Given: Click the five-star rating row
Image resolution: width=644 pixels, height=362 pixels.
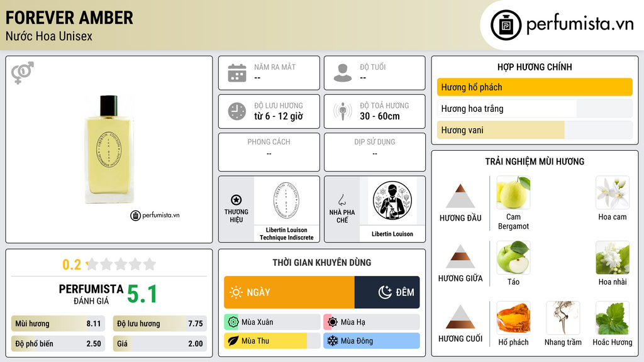Looking at the screenshot, I should [121, 264].
